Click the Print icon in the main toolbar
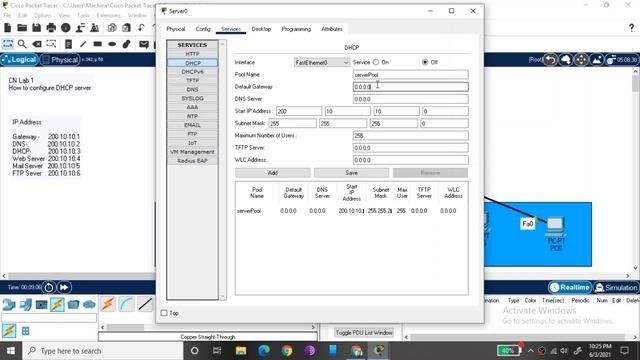Image resolution: width=640 pixels, height=360 pixels. [51, 28]
